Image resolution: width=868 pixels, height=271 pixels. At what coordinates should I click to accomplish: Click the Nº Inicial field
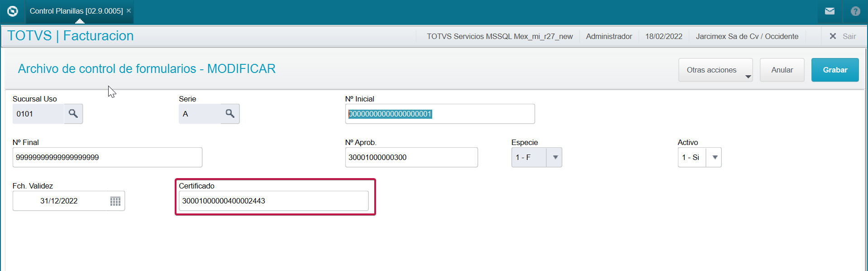coord(440,114)
